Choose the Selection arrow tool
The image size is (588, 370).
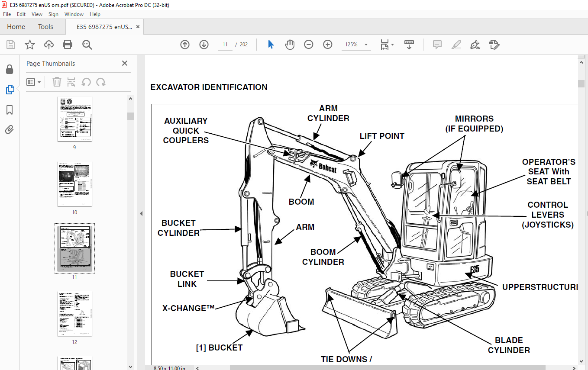(271, 45)
